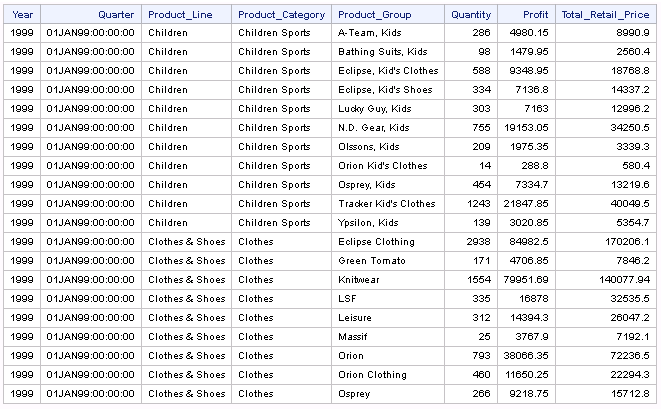Click the Quarter column header
The width and height of the screenshot is (661, 409).
coord(116,15)
